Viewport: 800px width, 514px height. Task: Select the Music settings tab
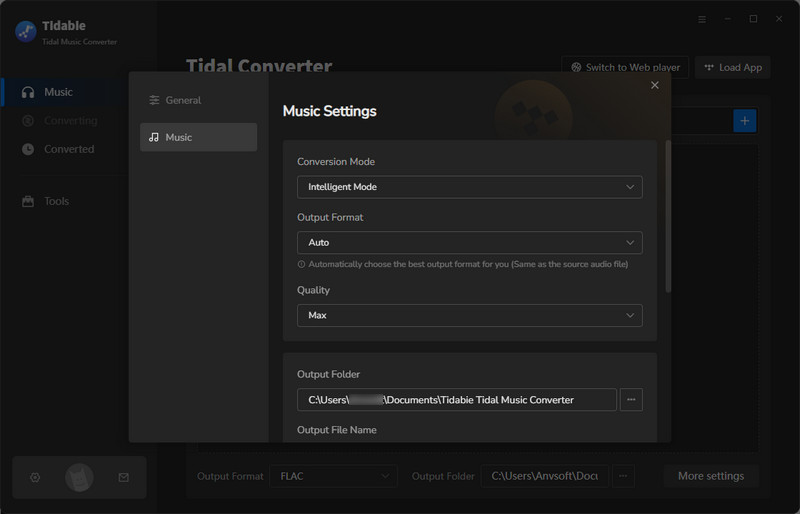[x=198, y=137]
